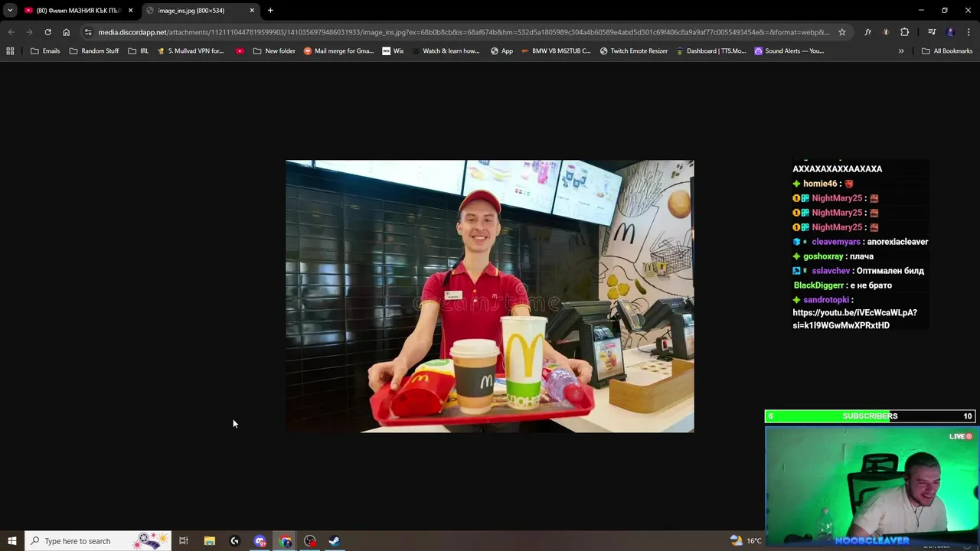Open the App bookmark

[x=501, y=51]
